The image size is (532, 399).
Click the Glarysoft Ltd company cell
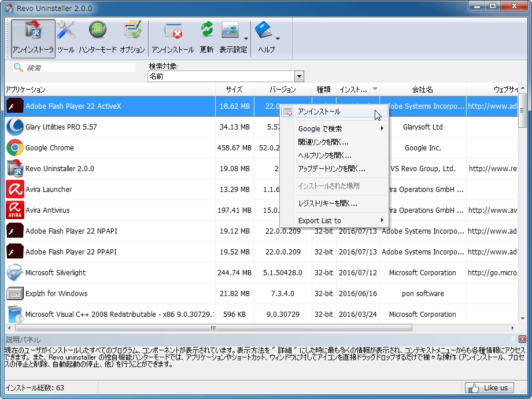[x=423, y=127]
